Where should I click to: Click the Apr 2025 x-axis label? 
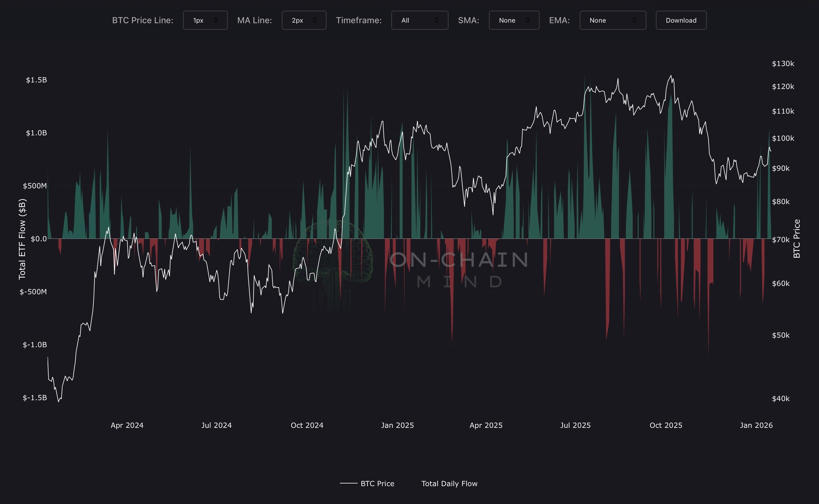click(x=486, y=425)
